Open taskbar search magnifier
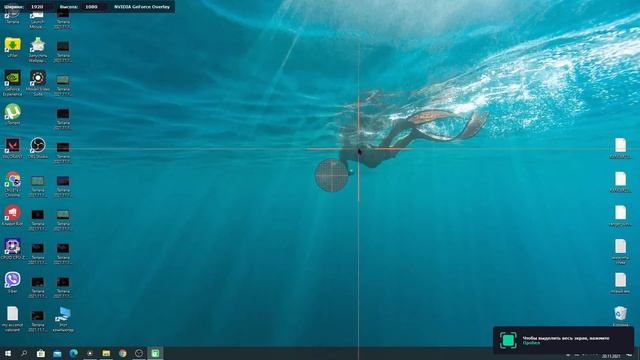Viewport: 640px width, 360px height. pyautogui.click(x=24, y=353)
